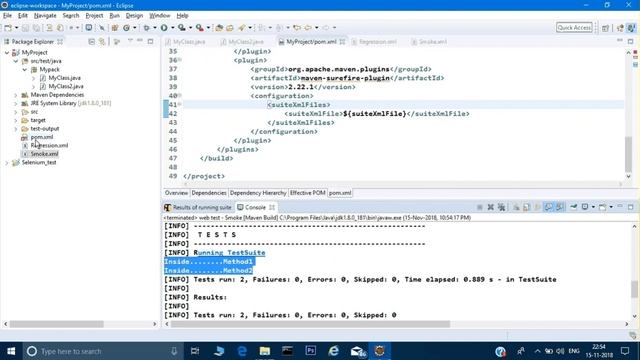The image size is (640, 360).
Task: Click Remove Launch X icon in Console
Action: (491, 207)
